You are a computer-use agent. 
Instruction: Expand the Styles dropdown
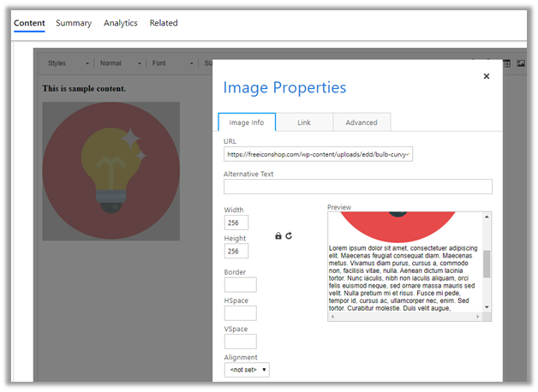(69, 63)
